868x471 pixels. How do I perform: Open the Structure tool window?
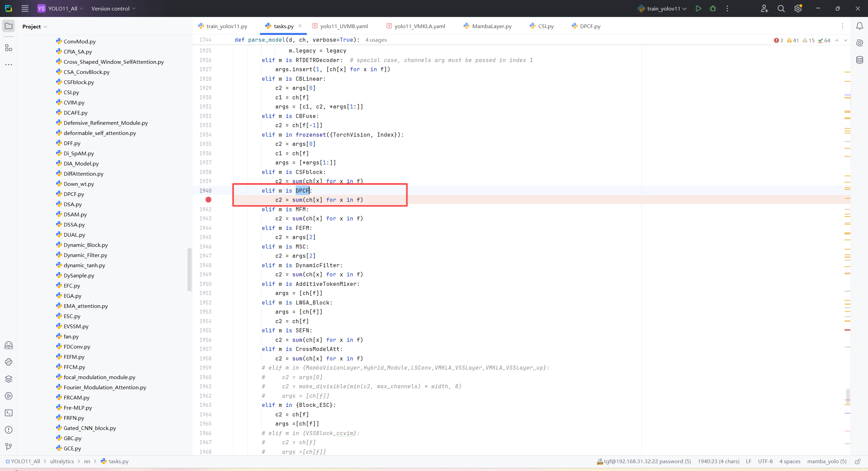(9, 48)
